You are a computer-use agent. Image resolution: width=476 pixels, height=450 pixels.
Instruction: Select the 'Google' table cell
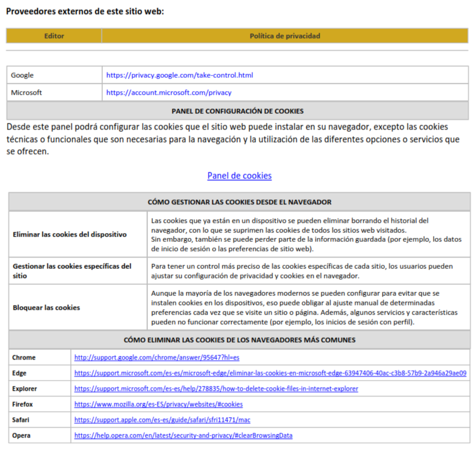pyautogui.click(x=54, y=75)
